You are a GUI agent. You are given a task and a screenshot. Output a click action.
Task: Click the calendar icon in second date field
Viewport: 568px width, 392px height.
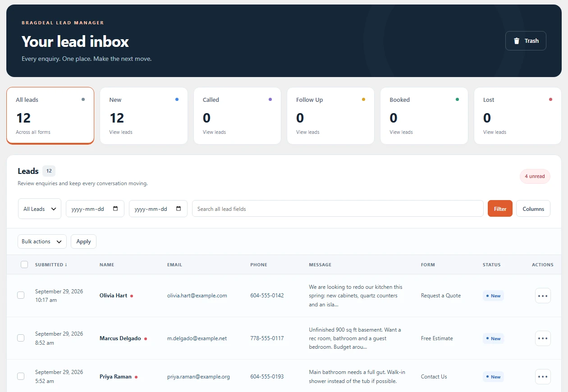[179, 209]
